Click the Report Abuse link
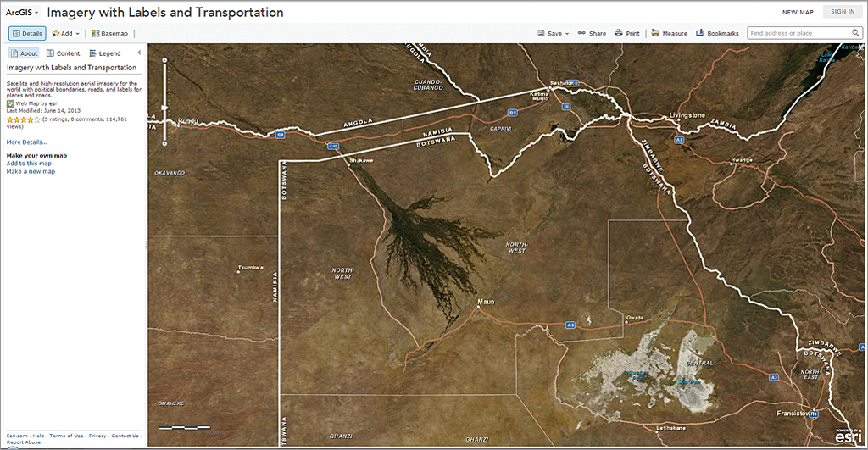 tap(23, 442)
